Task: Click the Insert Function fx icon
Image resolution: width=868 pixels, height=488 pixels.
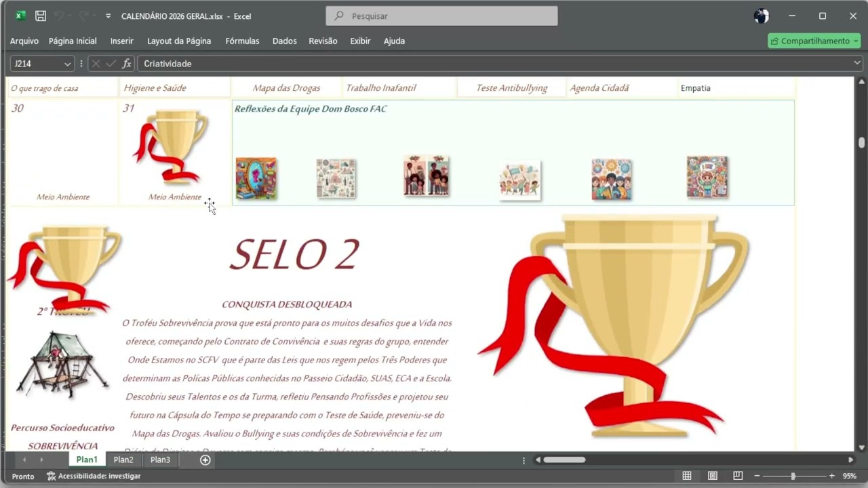Action: tap(127, 64)
